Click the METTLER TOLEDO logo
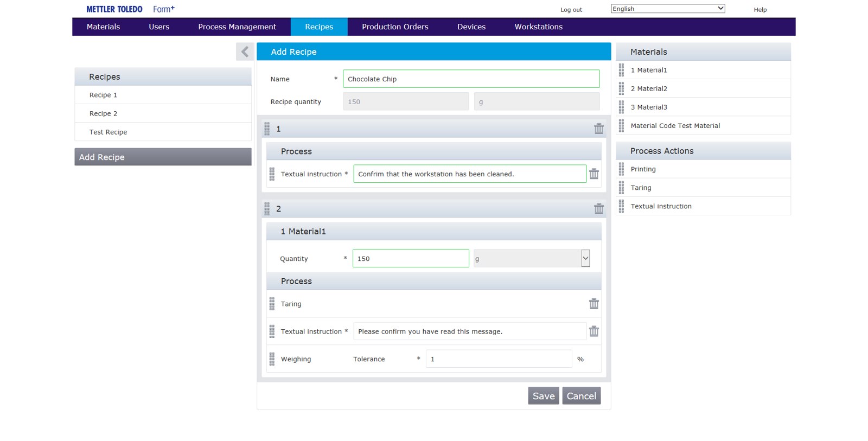Screen dimensions: 868x441 (x=114, y=9)
